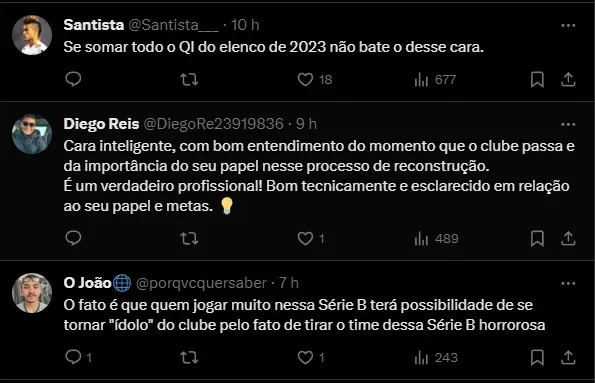Open O João's profile avatar

32,293
